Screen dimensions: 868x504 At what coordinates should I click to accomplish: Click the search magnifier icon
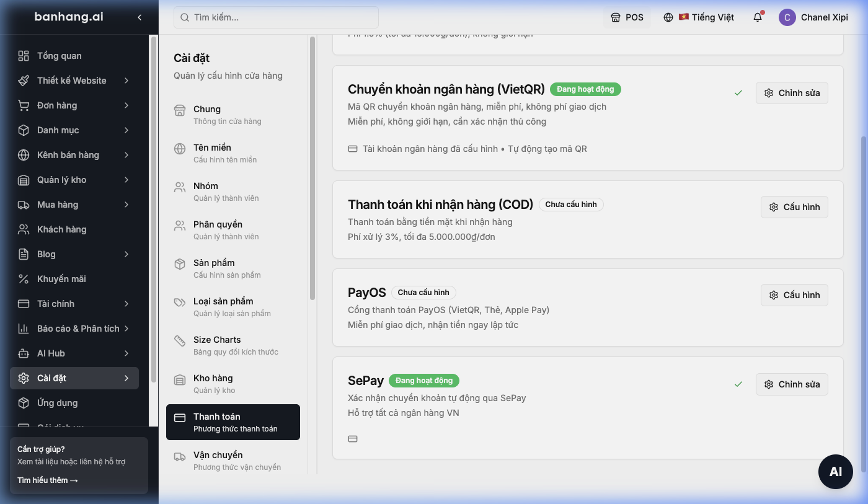click(185, 17)
